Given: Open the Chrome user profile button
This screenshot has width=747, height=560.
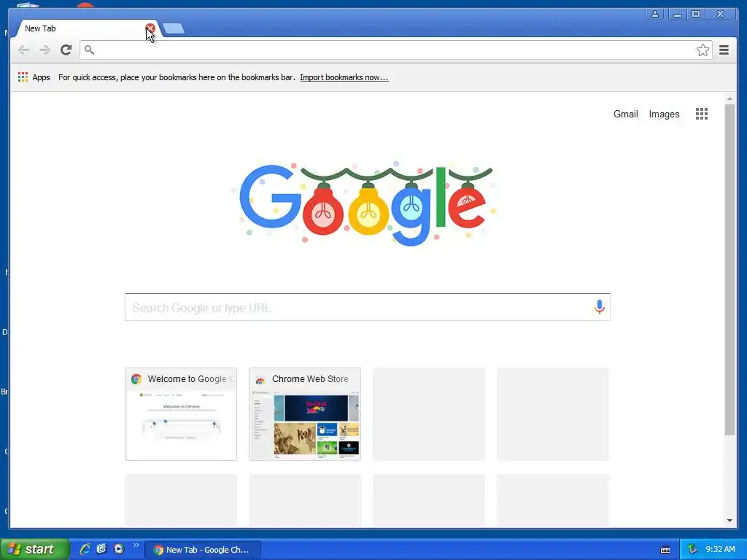Looking at the screenshot, I should [x=655, y=14].
